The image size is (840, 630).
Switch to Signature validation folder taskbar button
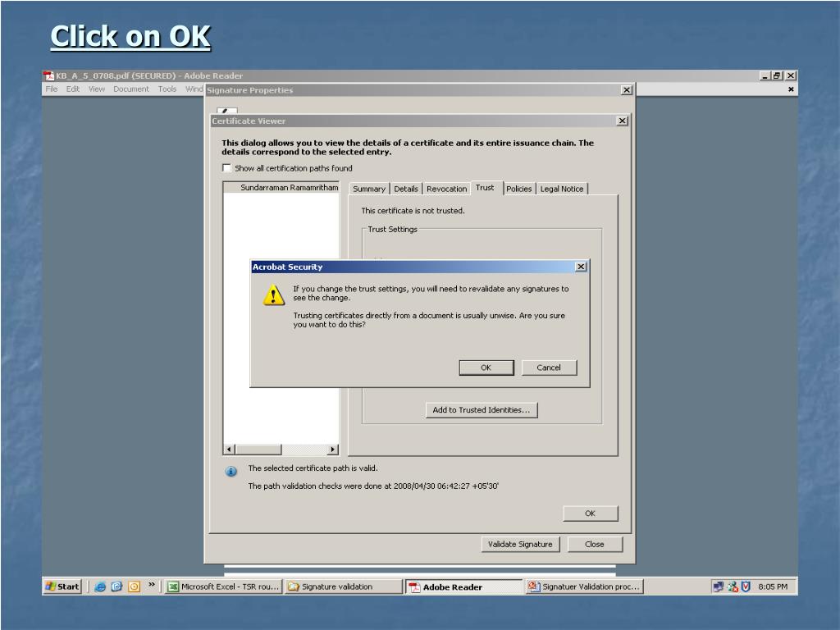343,587
